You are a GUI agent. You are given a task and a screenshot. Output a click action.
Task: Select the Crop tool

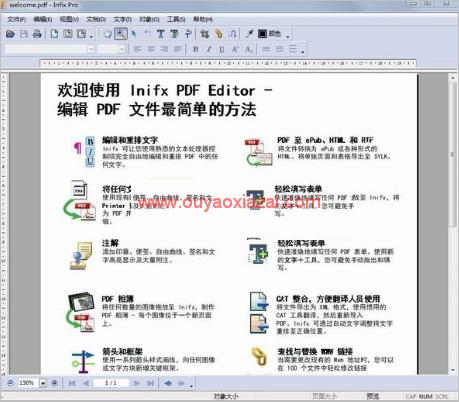(205, 34)
